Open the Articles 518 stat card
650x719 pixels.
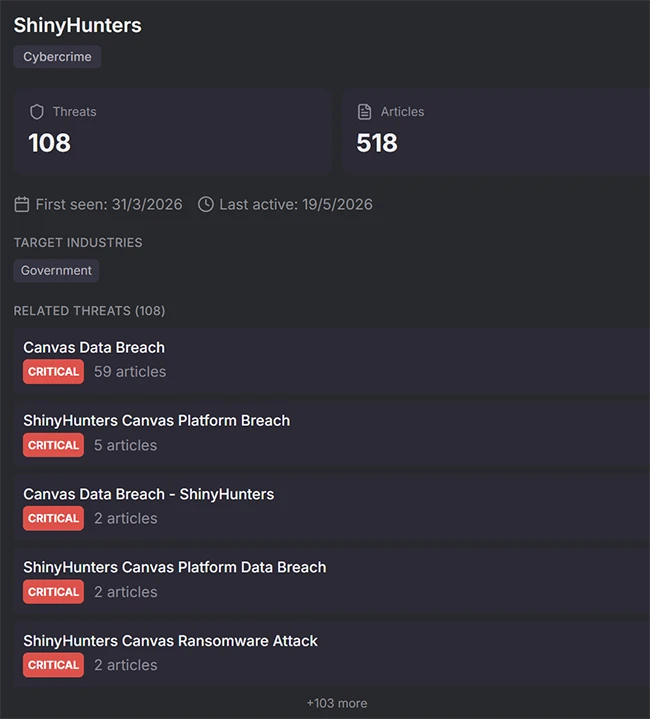tap(496, 131)
